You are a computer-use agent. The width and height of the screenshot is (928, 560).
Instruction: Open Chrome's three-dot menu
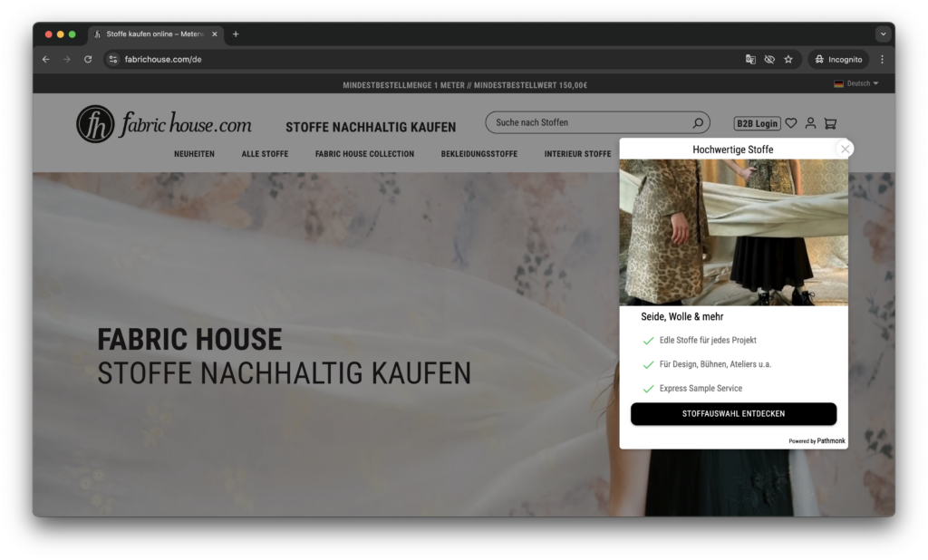coord(882,59)
